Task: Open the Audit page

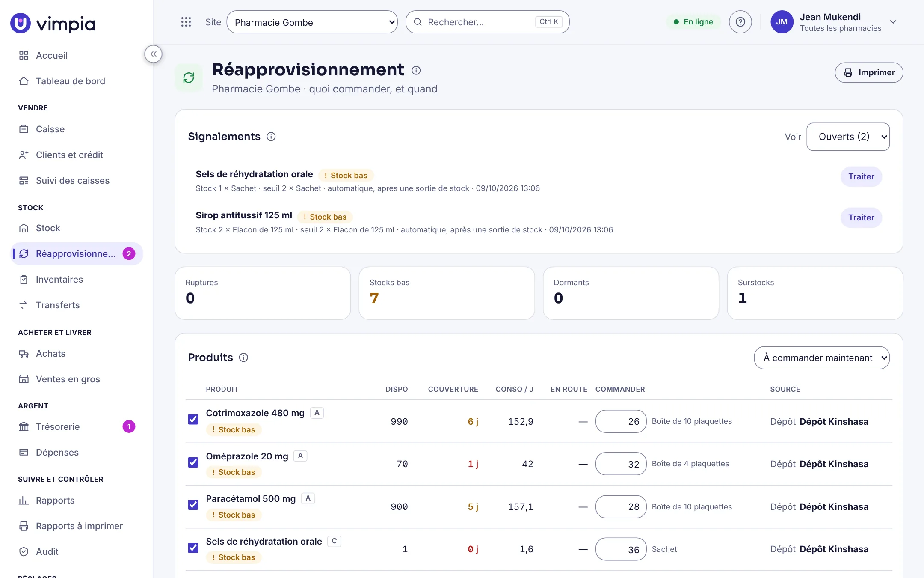Action: (x=77, y=551)
